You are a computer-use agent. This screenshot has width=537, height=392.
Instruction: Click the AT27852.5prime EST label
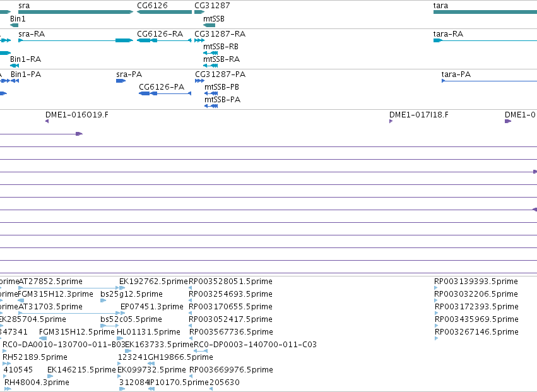(50, 282)
